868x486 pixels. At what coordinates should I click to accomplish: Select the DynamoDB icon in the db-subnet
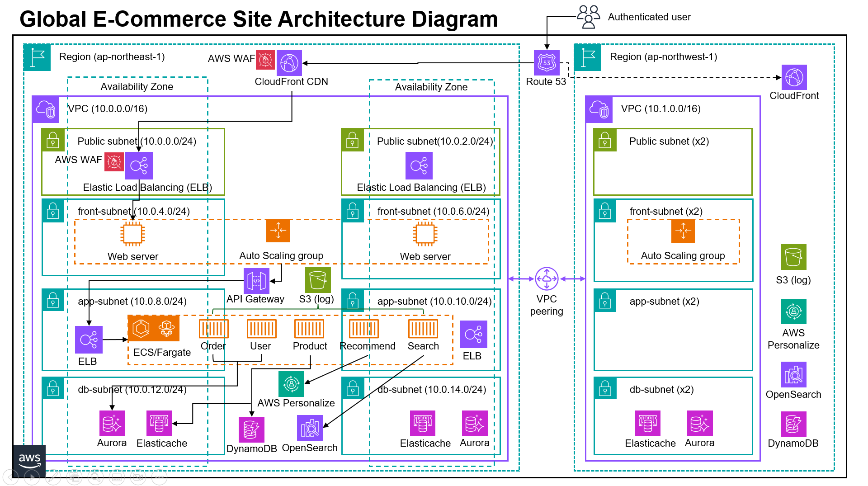coord(251,430)
